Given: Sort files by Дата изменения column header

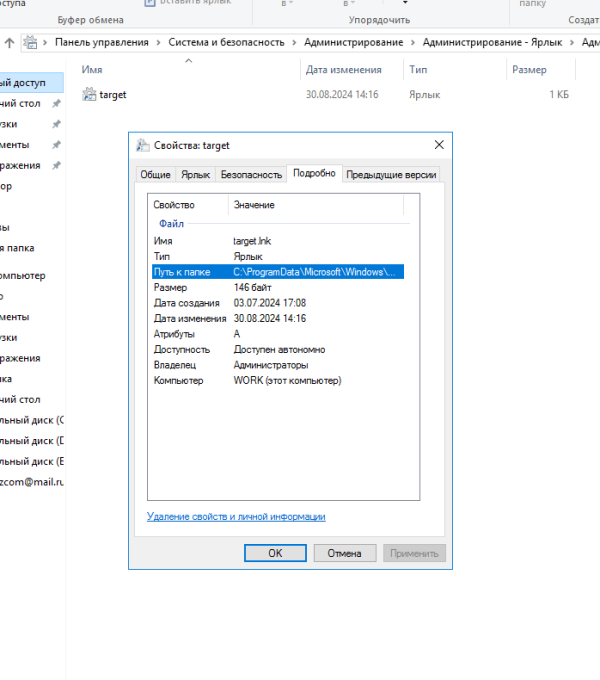Looking at the screenshot, I should [352, 70].
